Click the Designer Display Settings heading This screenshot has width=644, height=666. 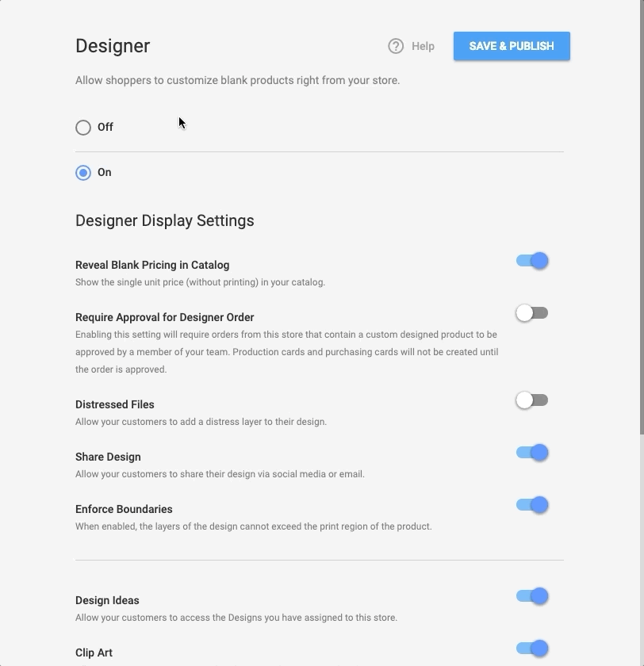coord(165,220)
